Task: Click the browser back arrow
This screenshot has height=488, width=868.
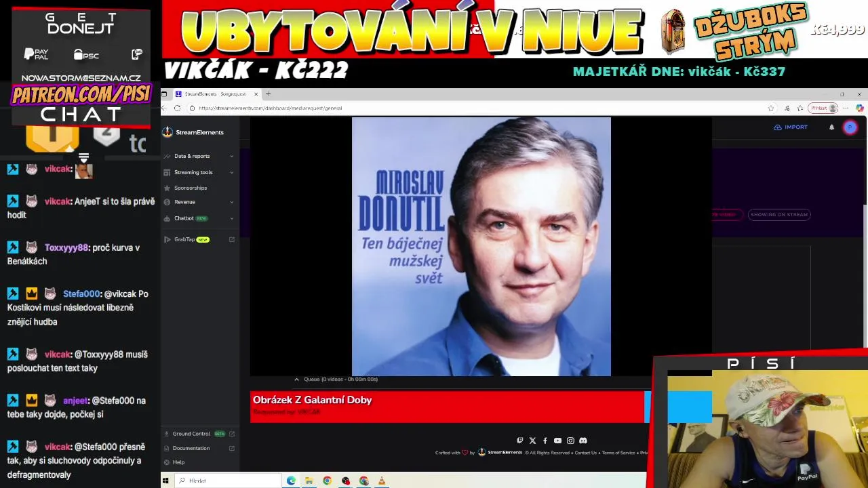Action: [163, 108]
